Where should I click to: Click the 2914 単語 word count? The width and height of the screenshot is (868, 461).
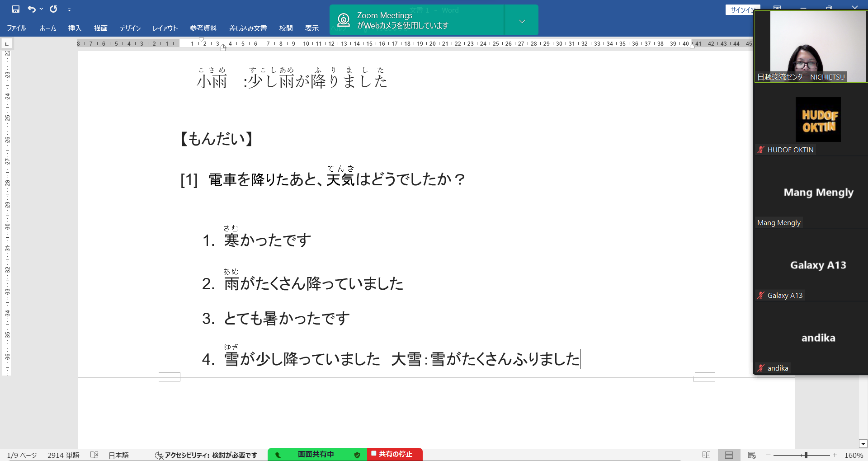point(63,455)
